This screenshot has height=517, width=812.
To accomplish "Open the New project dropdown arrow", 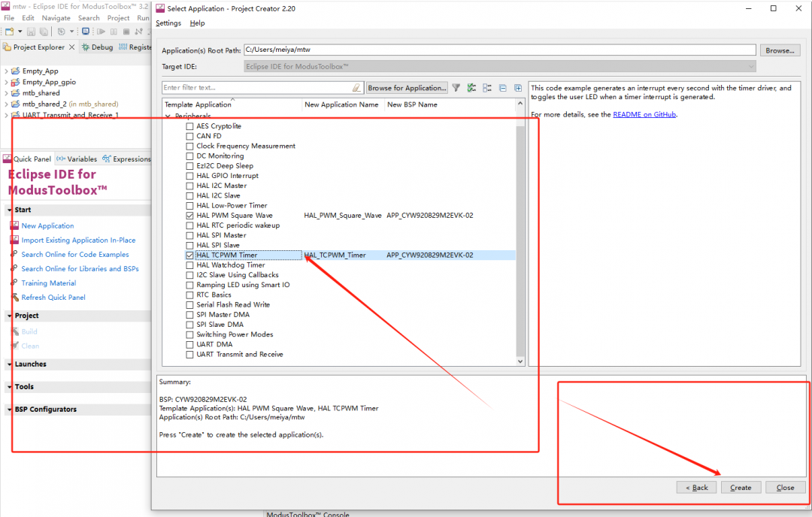I will [20, 32].
